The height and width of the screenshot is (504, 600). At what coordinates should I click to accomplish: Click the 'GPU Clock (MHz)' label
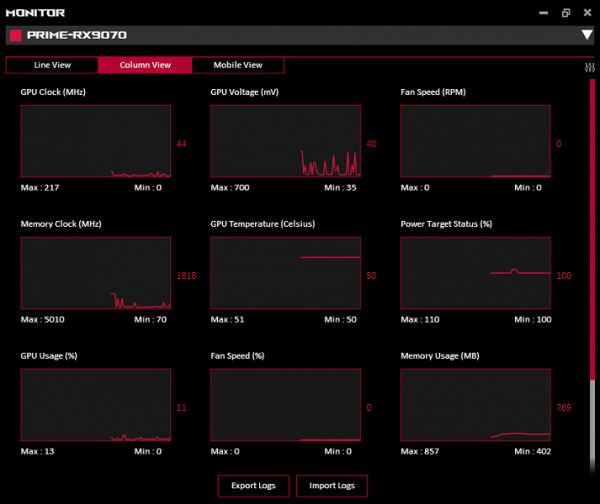pos(53,92)
